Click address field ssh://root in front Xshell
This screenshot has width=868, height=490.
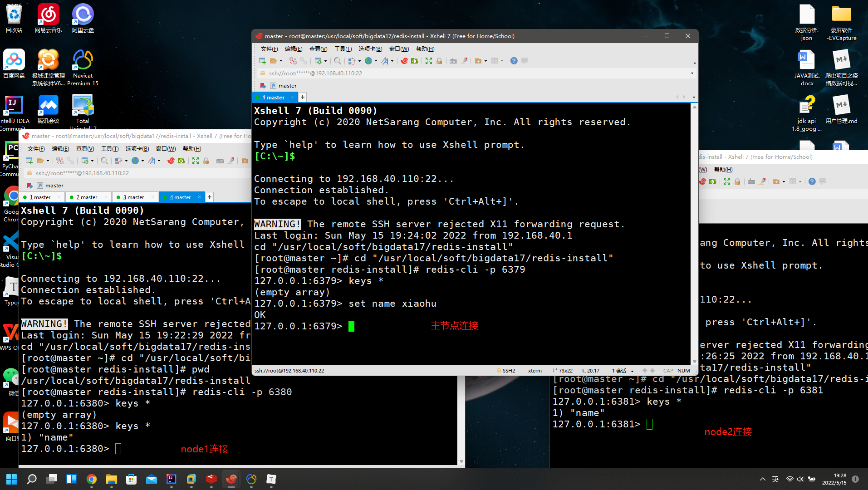(315, 73)
